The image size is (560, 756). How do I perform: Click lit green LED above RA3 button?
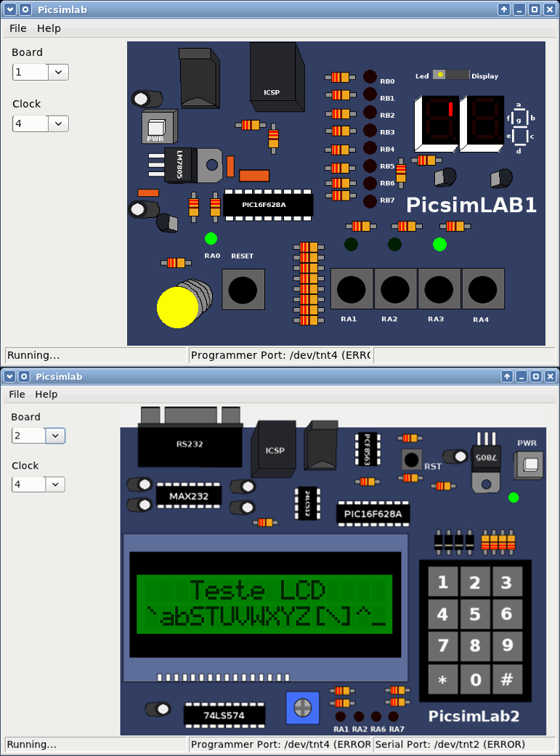[439, 245]
